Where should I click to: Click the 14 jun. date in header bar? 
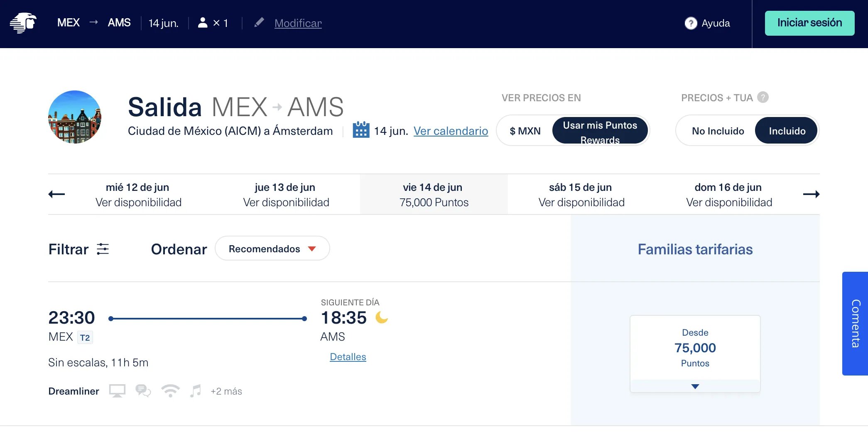[x=164, y=23]
